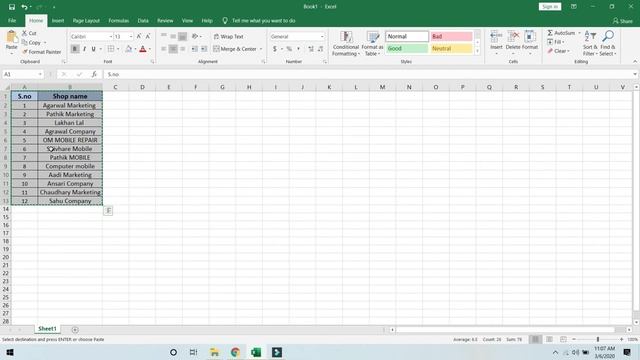Viewport: 640px width, 360px height.
Task: Open the font size dropdown
Action: click(131, 37)
